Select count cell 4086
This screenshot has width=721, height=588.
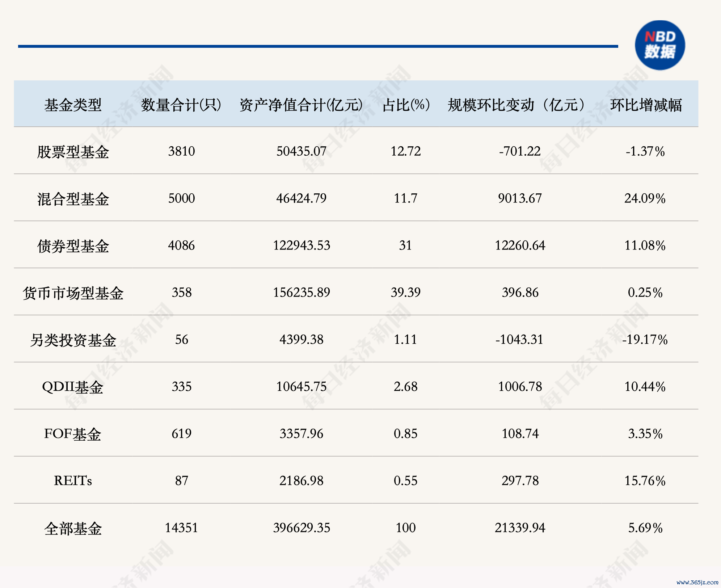(181, 245)
